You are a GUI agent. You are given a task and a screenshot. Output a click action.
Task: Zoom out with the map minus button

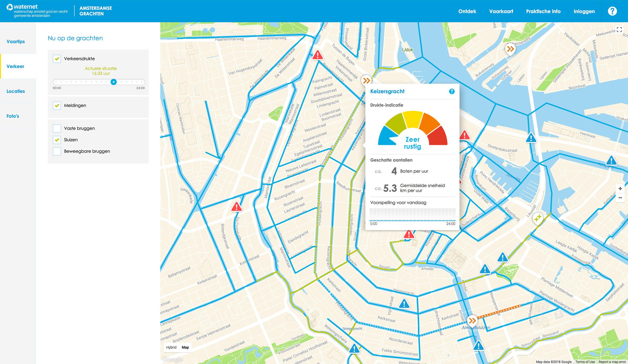620,198
